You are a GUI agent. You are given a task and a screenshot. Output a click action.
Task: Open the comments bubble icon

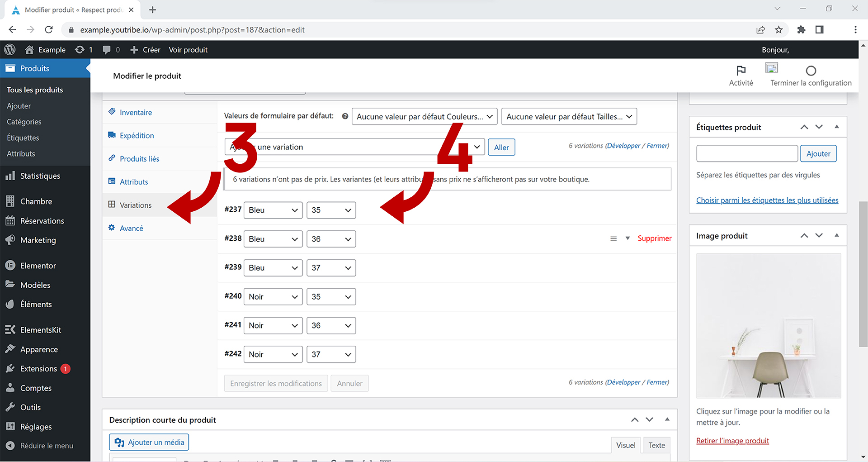click(107, 50)
